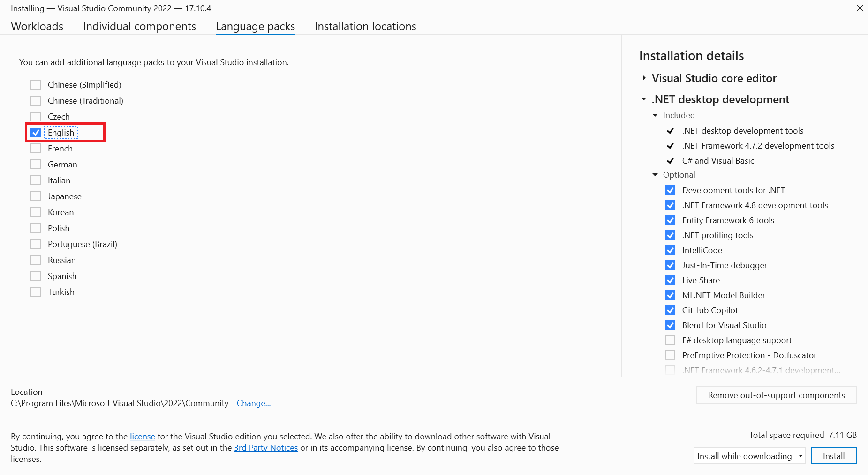The image size is (868, 475).
Task: Collapse the Included components group
Action: point(655,115)
